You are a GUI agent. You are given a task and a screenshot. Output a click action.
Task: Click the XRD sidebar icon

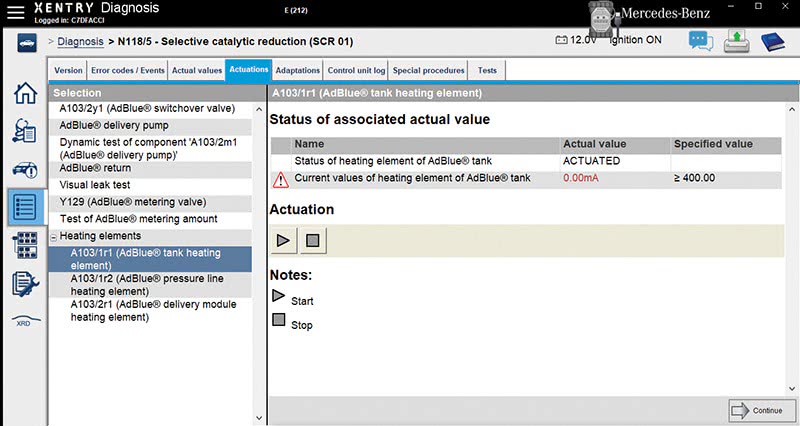(24, 321)
